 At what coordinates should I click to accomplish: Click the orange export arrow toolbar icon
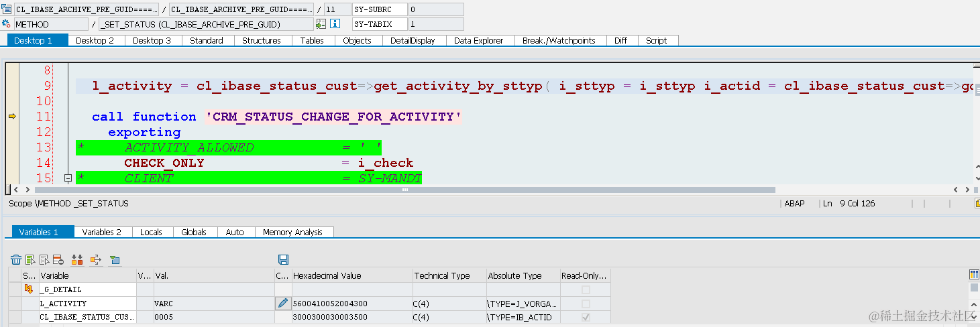[95, 259]
